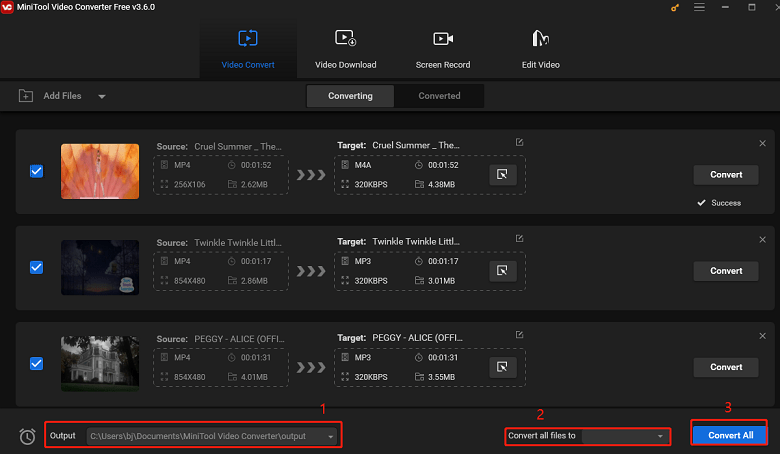Edit the Cruel Summer target file name
This screenshot has height=454, width=780.
coord(519,142)
